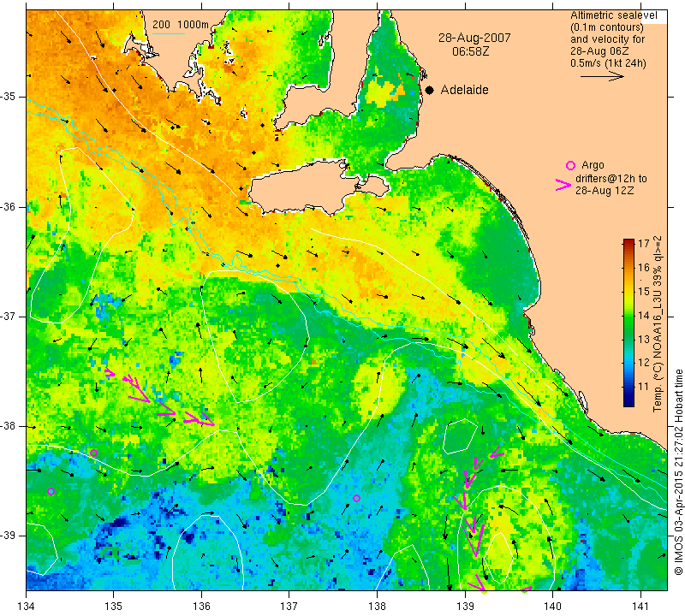Screen dimensions: 685x616
Task: Click the '12' color bar tick label
Action: [643, 363]
